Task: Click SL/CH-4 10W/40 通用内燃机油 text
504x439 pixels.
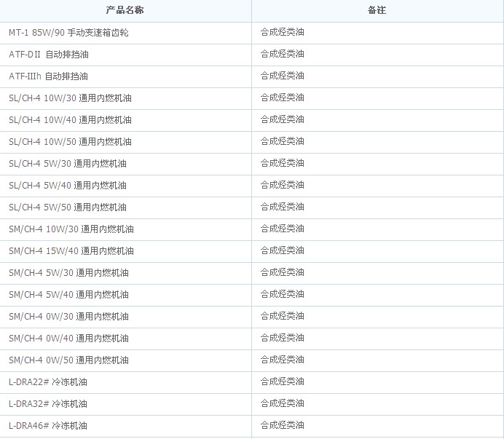Action: click(71, 120)
